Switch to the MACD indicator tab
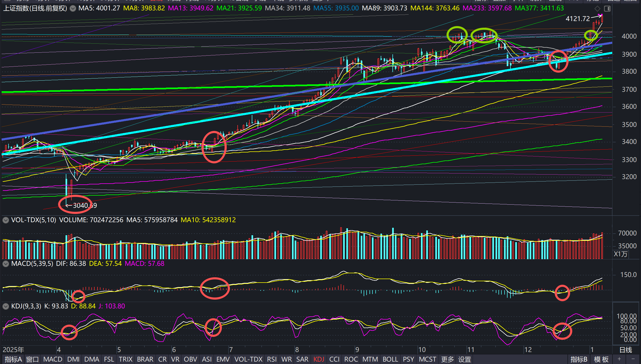641x364 pixels. point(53,359)
